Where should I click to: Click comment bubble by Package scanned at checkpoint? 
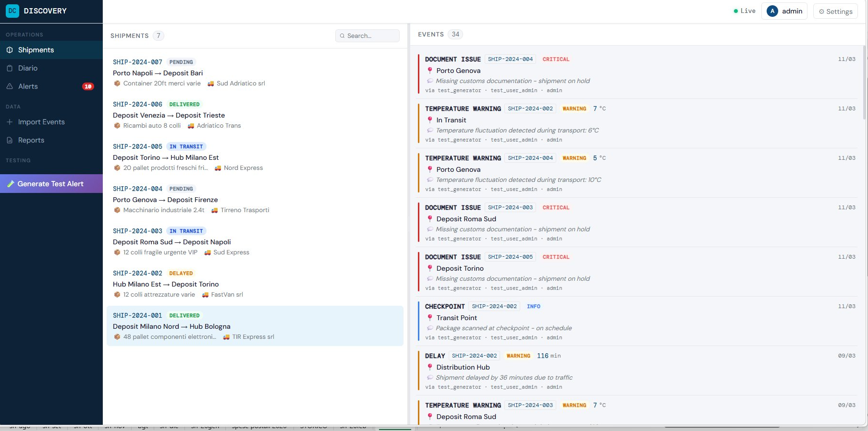click(430, 328)
